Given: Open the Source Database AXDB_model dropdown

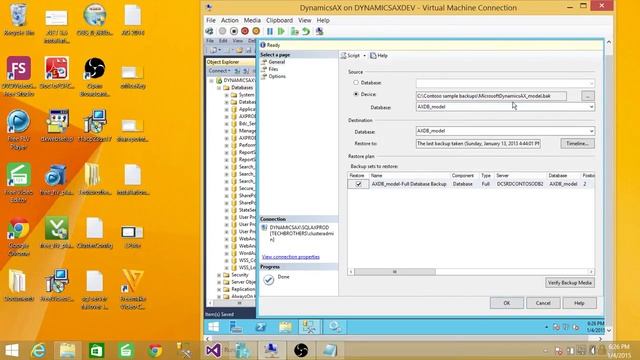Looking at the screenshot, I should [591, 107].
